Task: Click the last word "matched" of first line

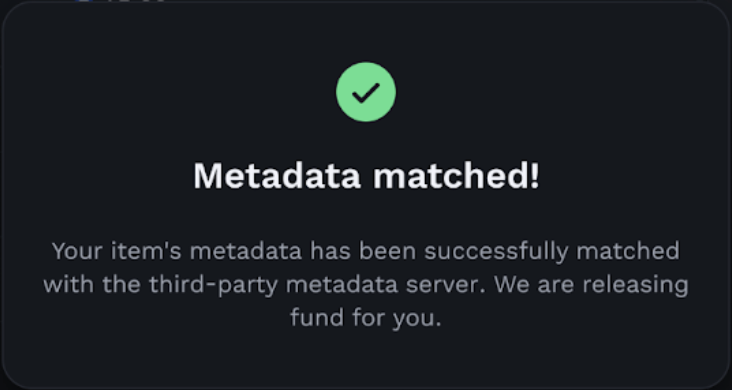Action: (x=628, y=251)
